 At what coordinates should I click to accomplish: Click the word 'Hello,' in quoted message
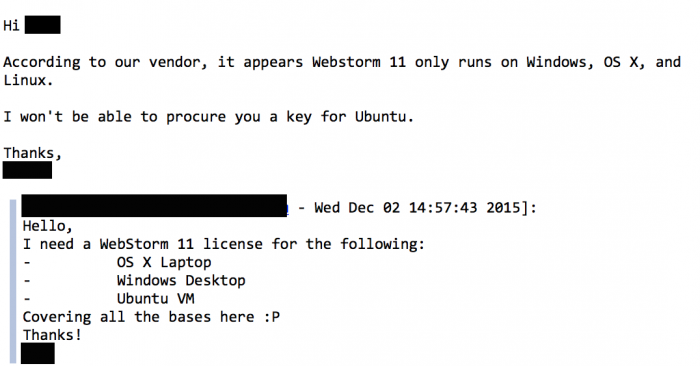point(47,226)
